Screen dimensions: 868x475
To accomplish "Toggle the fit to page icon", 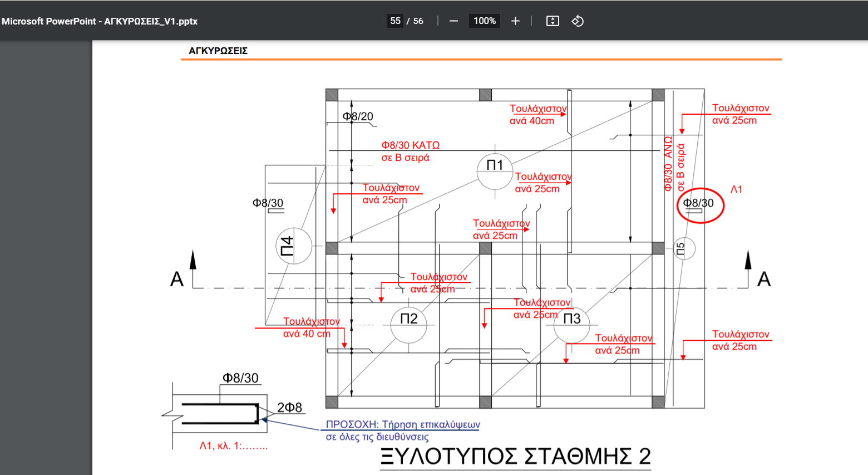I will (x=552, y=21).
